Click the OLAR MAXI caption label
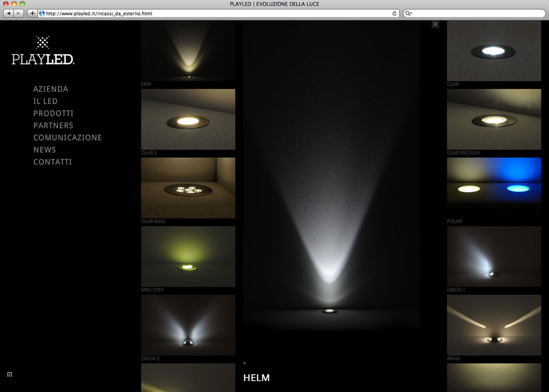Viewport: 549px width, 392px height. [154, 221]
